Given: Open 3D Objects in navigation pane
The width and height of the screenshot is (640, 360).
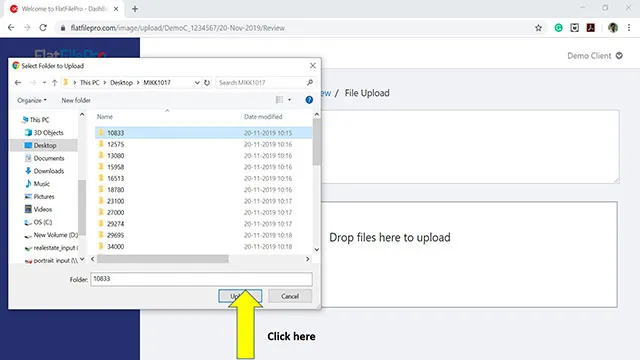Looking at the screenshot, I should (44, 133).
